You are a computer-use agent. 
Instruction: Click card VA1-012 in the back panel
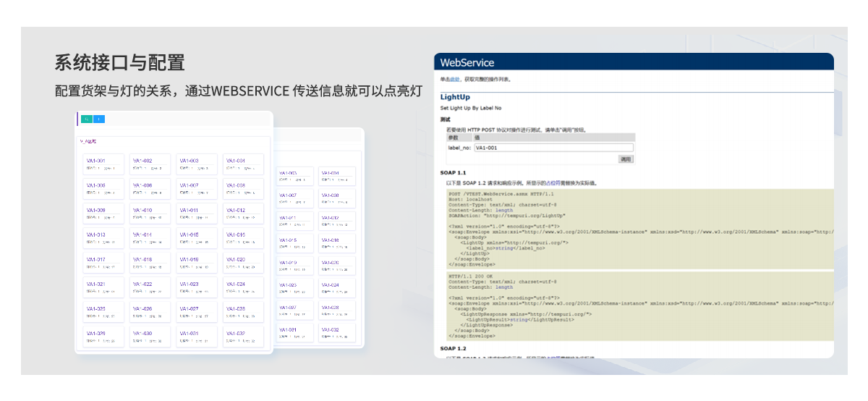coord(336,221)
